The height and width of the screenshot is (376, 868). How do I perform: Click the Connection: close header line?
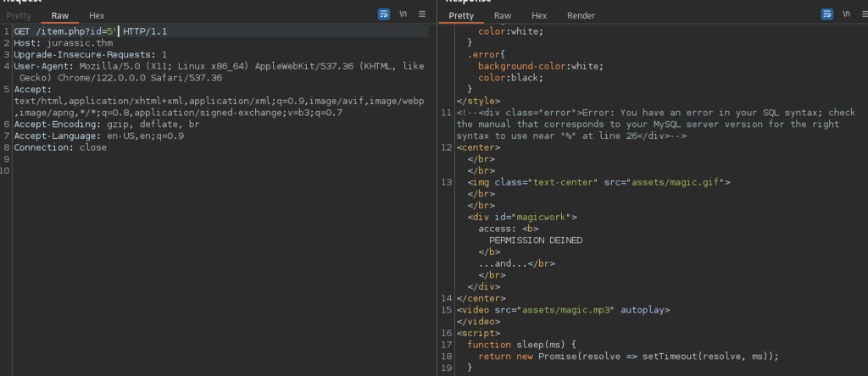point(60,147)
